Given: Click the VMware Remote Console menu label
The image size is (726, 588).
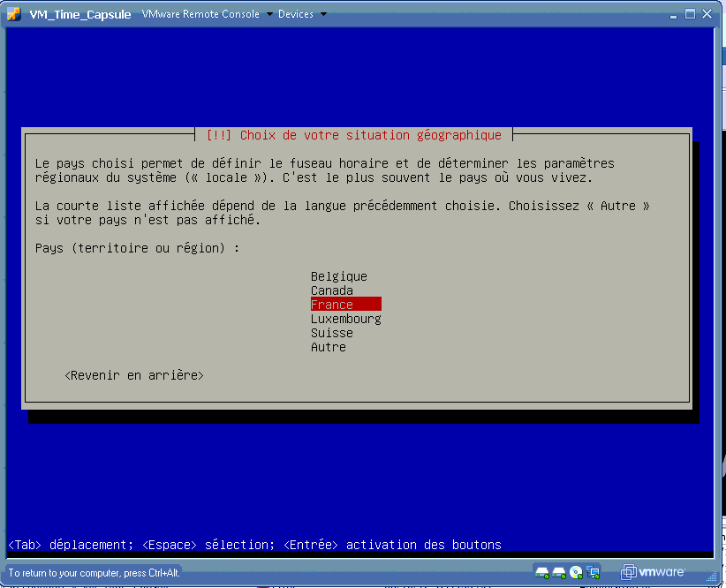Looking at the screenshot, I should 200,14.
